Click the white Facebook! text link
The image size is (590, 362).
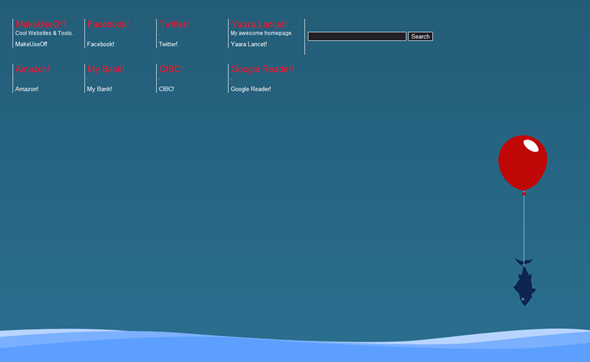100,44
